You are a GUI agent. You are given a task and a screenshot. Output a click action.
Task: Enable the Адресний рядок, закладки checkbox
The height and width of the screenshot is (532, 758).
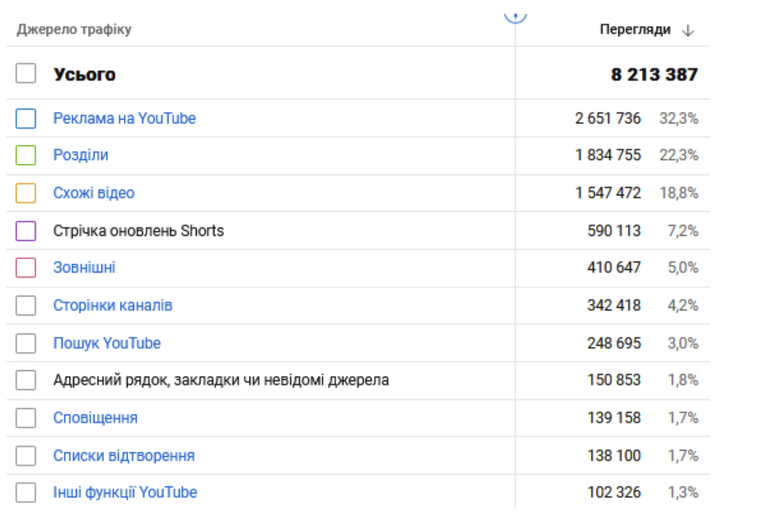point(26,380)
